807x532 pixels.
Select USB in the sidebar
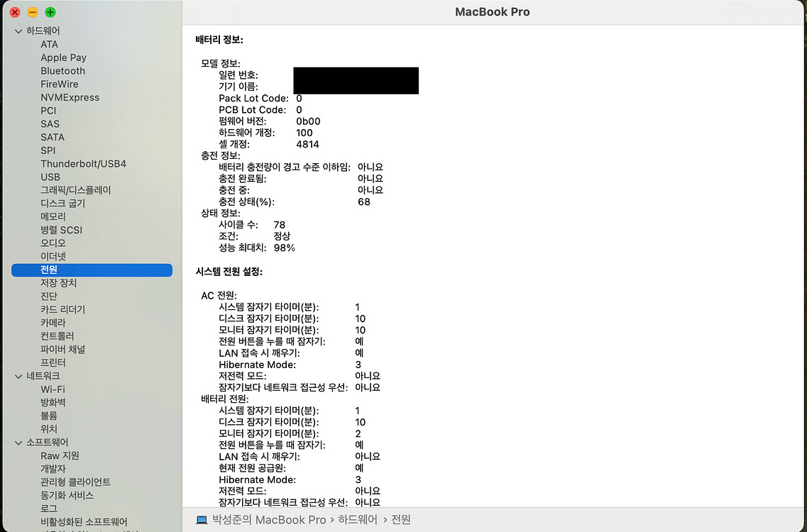[x=50, y=177]
